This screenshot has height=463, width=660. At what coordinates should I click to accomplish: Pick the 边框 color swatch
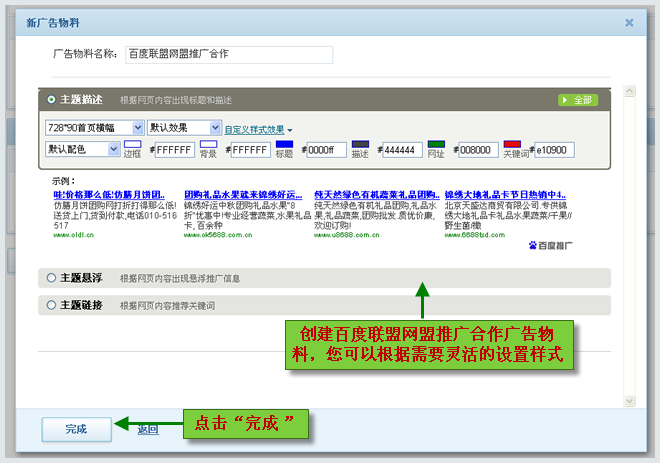[x=132, y=144]
